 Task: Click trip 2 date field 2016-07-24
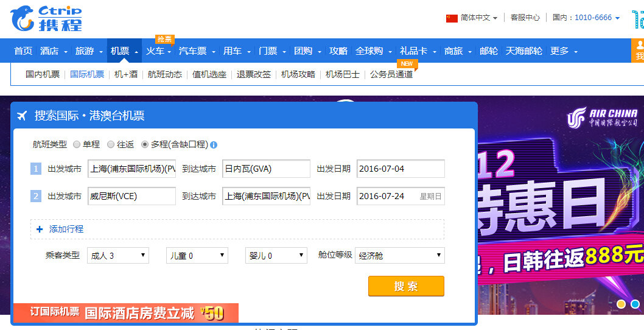(401, 196)
